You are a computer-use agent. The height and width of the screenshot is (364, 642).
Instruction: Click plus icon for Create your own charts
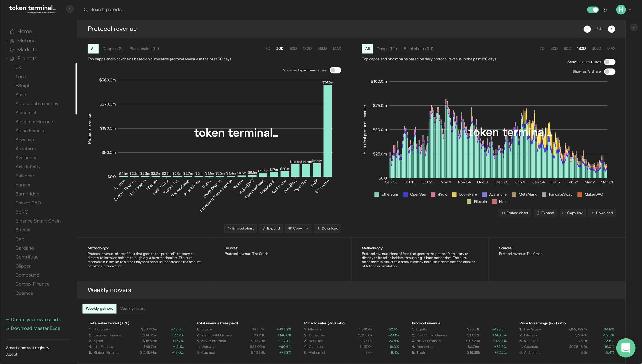point(8,319)
